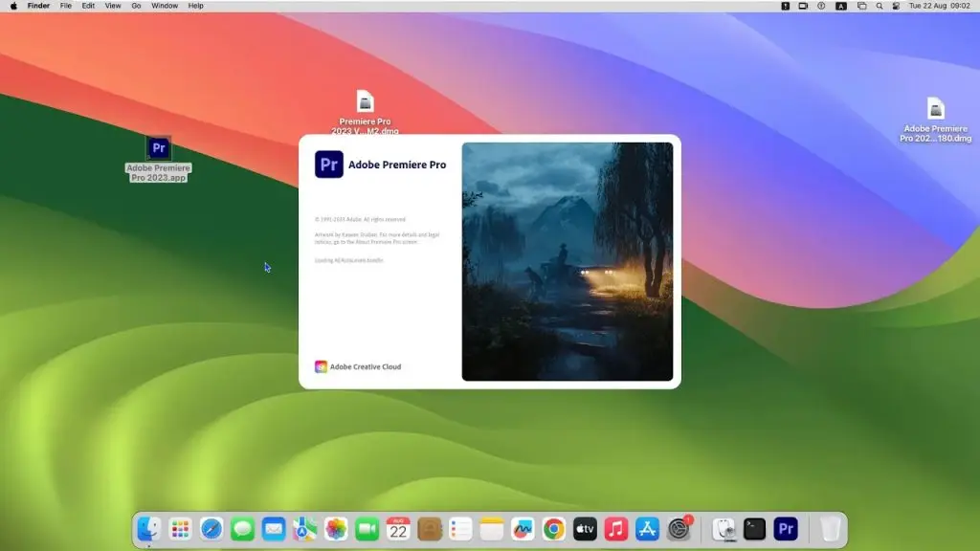Launch Google Chrome from the Dock

click(554, 529)
